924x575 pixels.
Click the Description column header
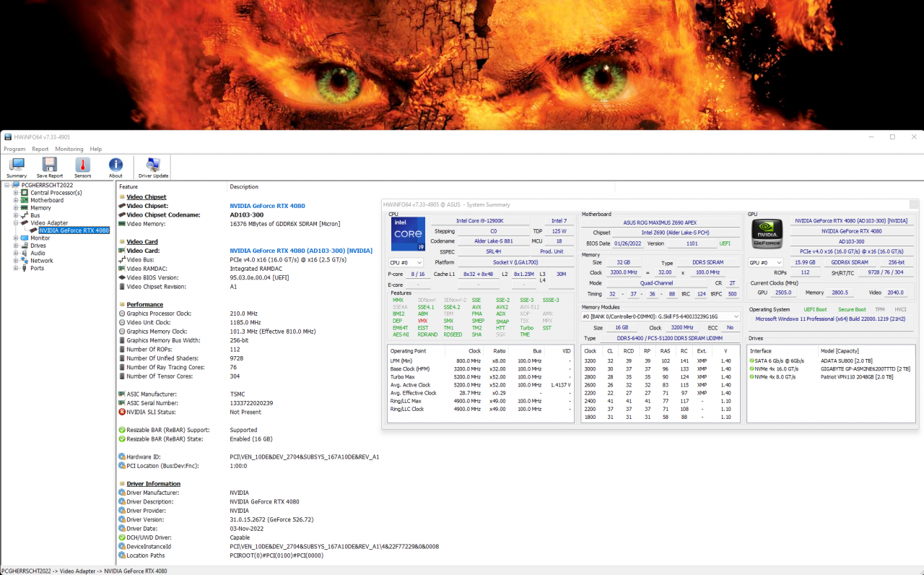coord(244,186)
